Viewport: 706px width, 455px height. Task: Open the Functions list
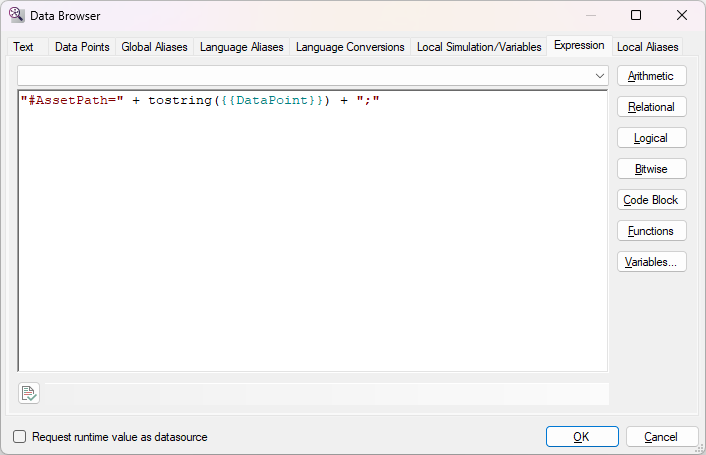coord(651,231)
